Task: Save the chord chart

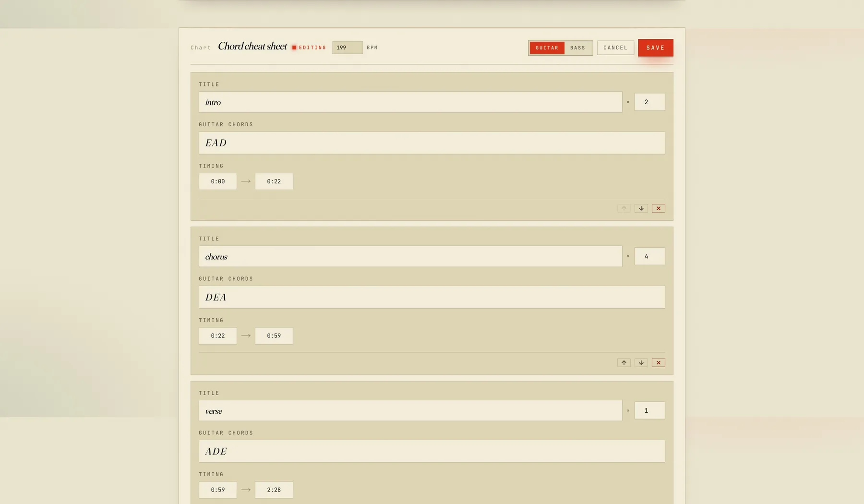Action: (x=655, y=48)
